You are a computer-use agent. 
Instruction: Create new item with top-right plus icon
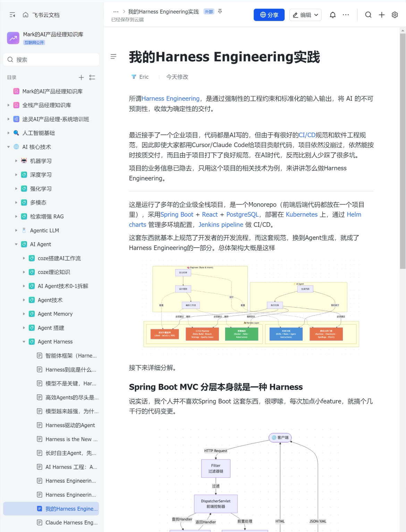pos(382,15)
